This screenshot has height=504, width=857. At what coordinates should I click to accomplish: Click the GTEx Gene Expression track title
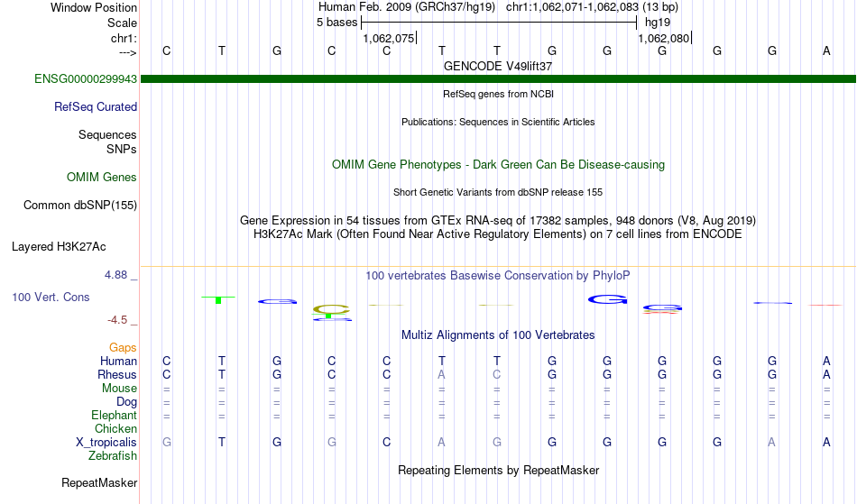pos(498,221)
